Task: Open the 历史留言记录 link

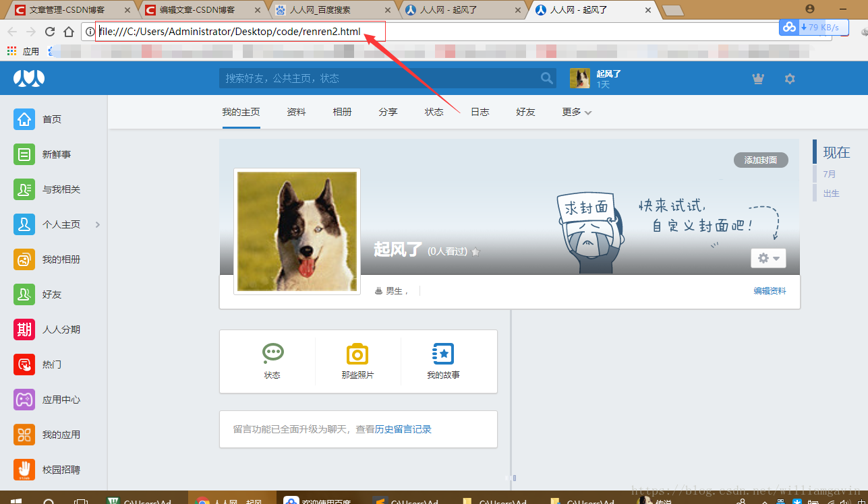Action: (x=403, y=429)
